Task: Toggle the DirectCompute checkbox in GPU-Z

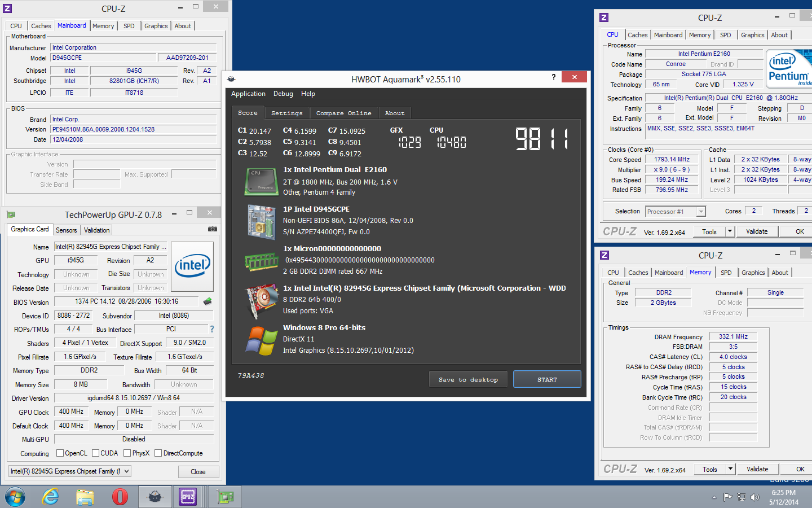Action: tap(158, 453)
